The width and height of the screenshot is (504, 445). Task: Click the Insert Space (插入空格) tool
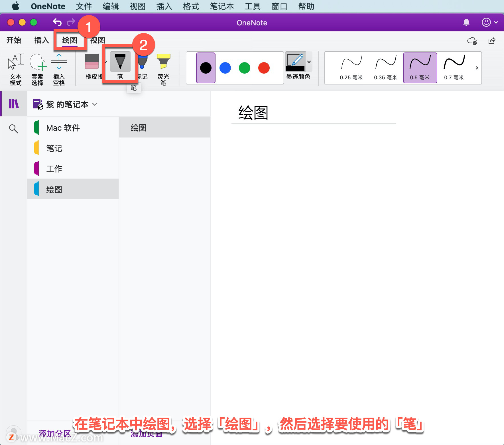point(59,69)
